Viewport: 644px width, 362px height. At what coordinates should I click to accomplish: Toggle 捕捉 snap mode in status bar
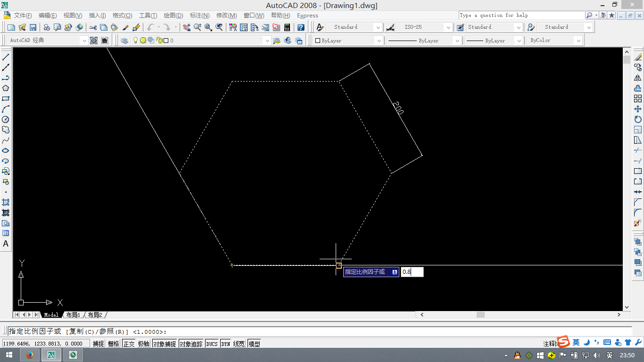coord(99,344)
